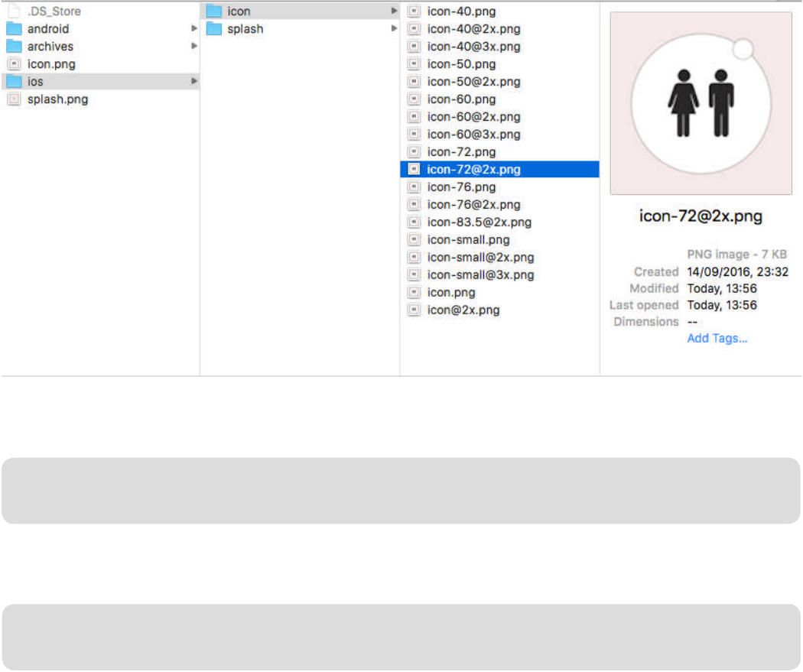Select file name icon-40@2x.png
The width and height of the screenshot is (803, 672).
pyautogui.click(x=473, y=28)
